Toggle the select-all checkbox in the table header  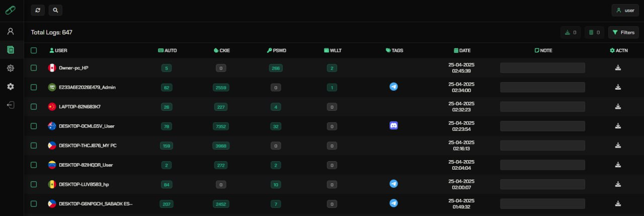coord(34,50)
